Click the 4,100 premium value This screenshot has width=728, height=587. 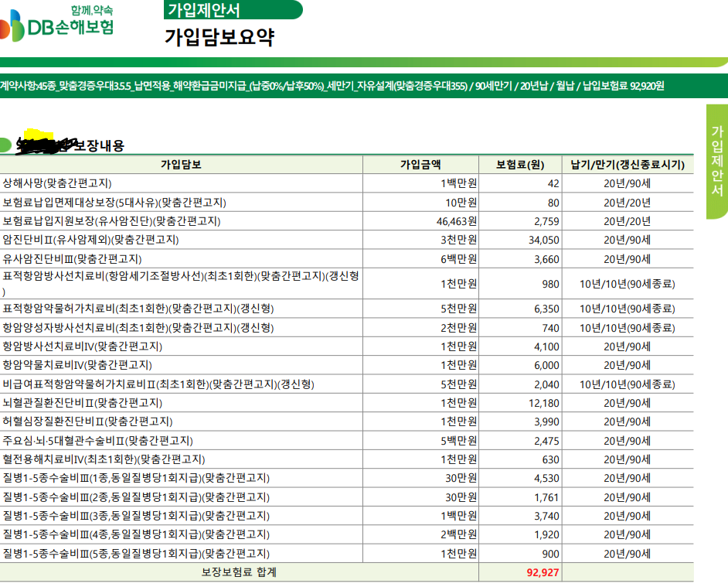click(546, 346)
